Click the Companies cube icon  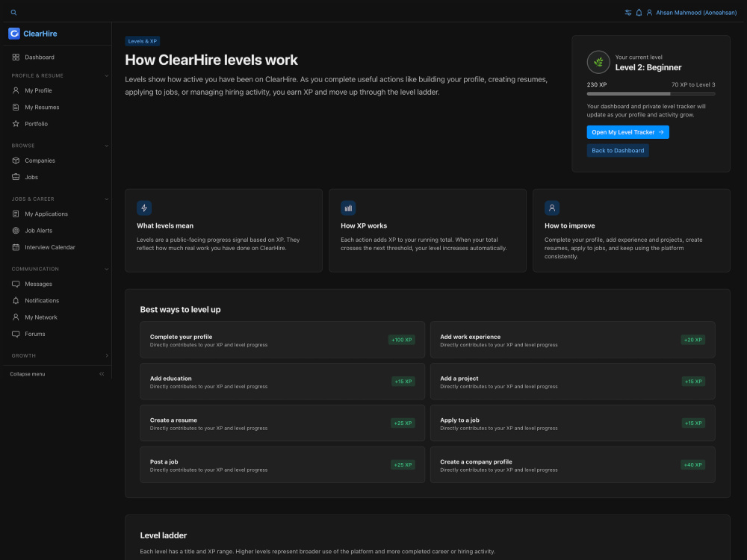pos(16,161)
